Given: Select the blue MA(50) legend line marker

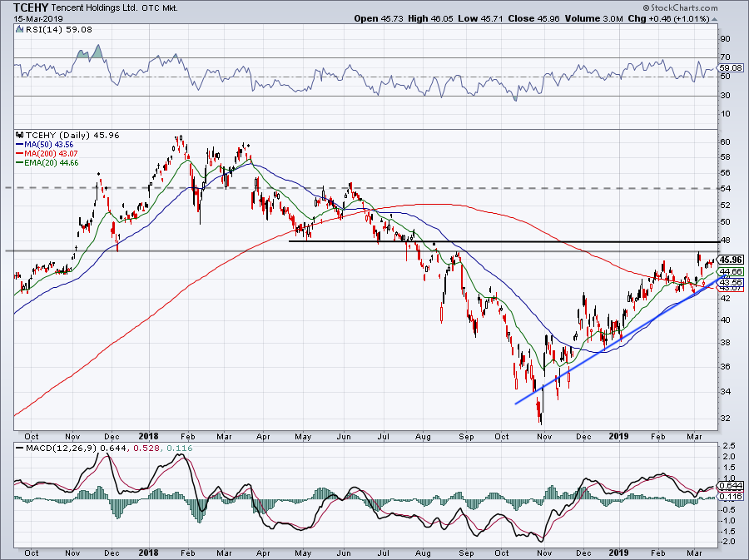Looking at the screenshot, I should [x=20, y=145].
